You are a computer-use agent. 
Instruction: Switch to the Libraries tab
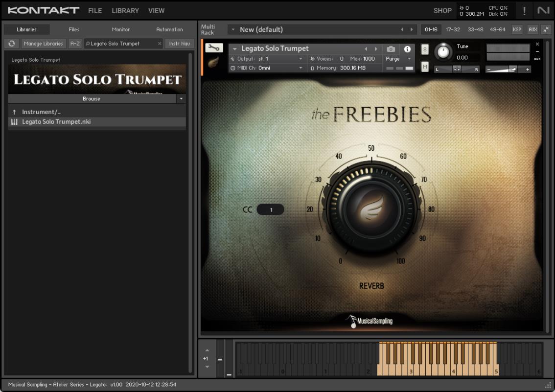[26, 30]
